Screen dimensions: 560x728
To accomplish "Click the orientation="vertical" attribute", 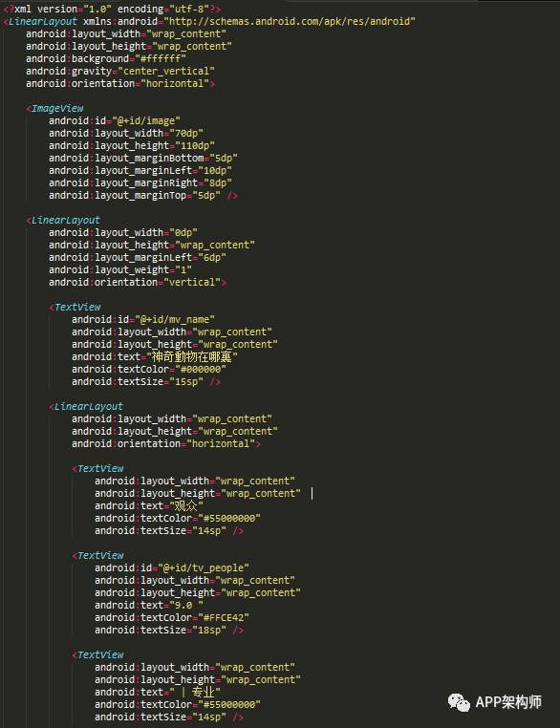I will click(x=135, y=282).
